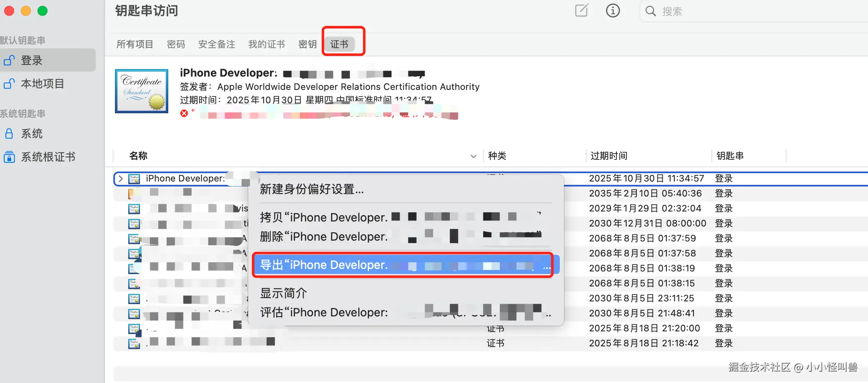Click the red error icon under certificate details
868x383 pixels.
point(184,113)
